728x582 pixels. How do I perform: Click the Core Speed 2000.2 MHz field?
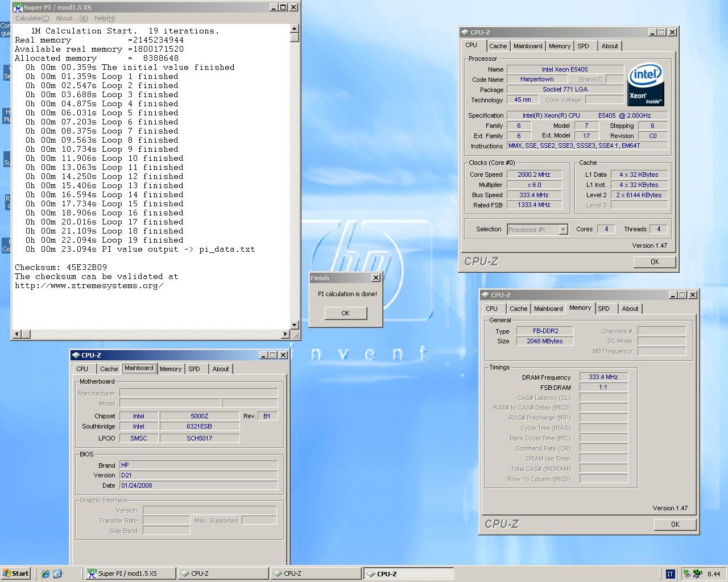(x=534, y=174)
